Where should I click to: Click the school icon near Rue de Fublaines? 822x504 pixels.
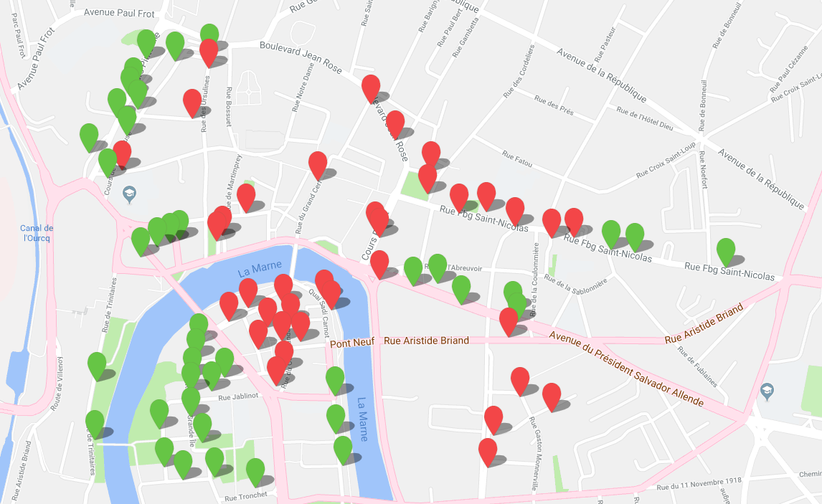click(x=767, y=391)
